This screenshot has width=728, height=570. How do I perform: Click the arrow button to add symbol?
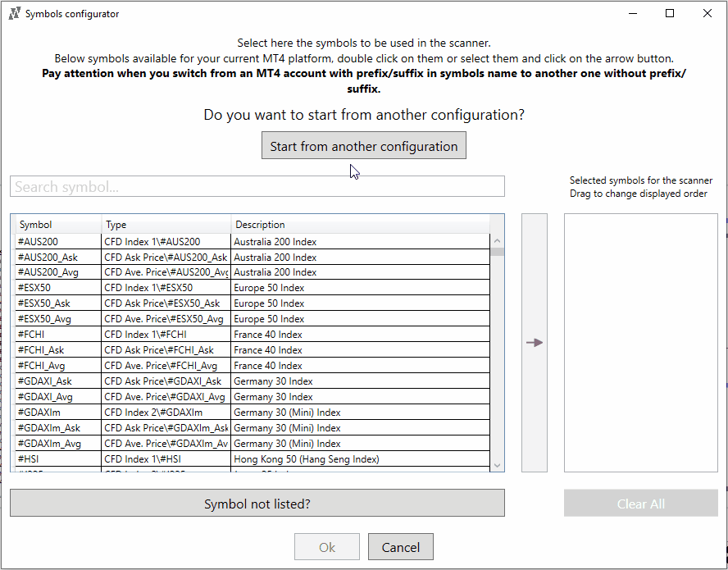pos(535,343)
